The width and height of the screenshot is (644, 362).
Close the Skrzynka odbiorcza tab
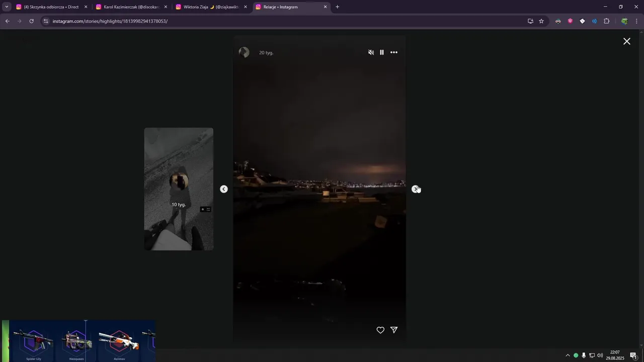[x=86, y=7]
